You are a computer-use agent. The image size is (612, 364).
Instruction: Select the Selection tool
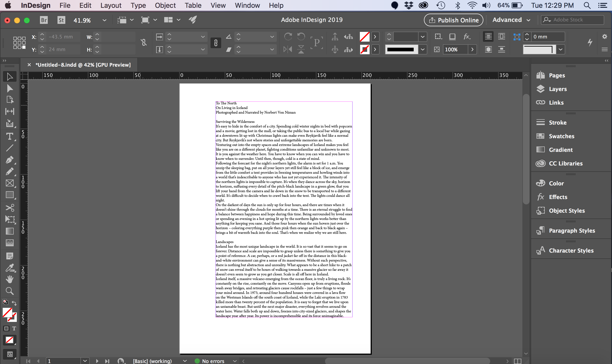pyautogui.click(x=10, y=77)
